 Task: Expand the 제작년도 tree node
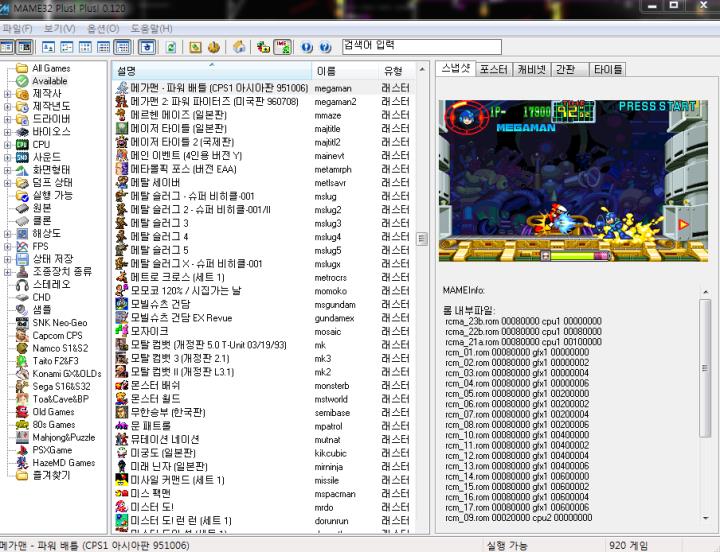[7, 107]
